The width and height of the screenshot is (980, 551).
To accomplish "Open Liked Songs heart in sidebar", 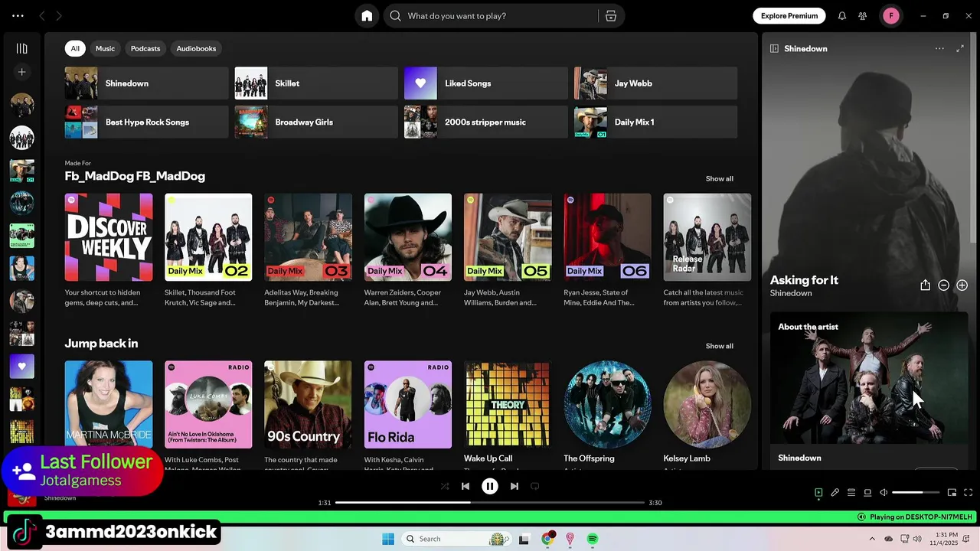I will pyautogui.click(x=22, y=367).
